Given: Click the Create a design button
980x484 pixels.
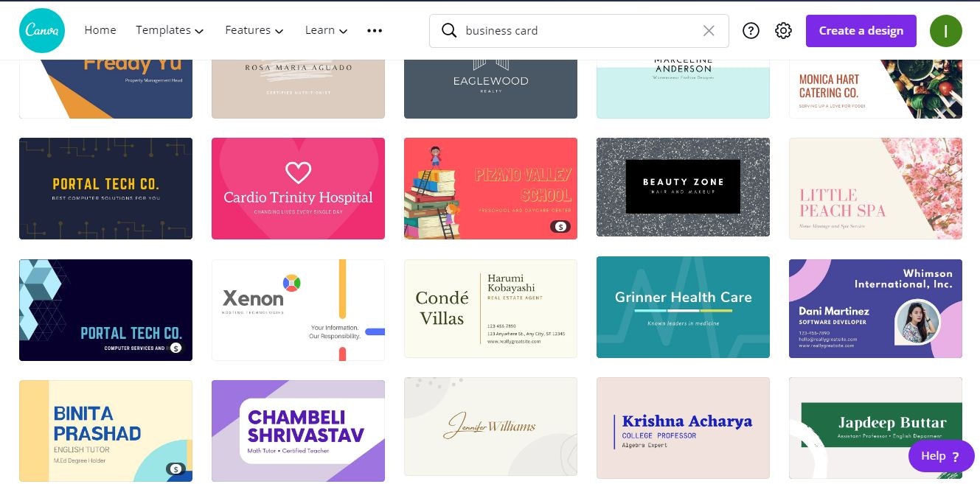Looking at the screenshot, I should [x=861, y=31].
